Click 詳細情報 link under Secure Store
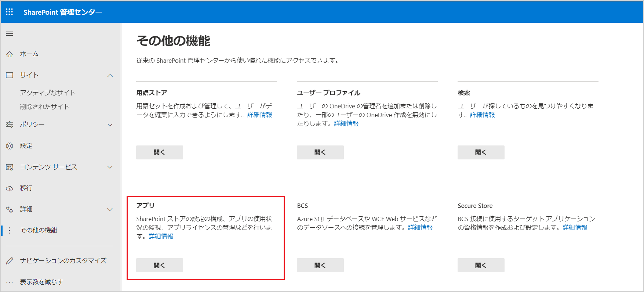Screen dimensions: 644x292 (x=575, y=228)
